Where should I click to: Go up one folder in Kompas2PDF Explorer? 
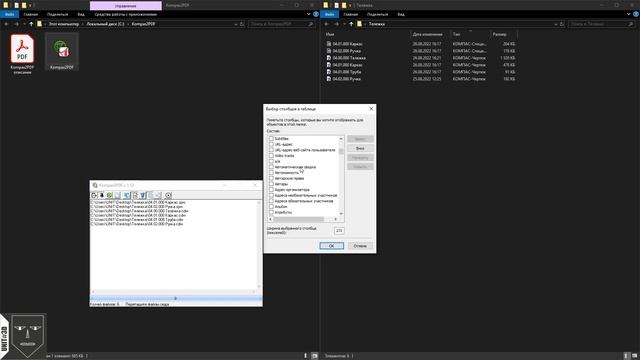[x=31, y=24]
